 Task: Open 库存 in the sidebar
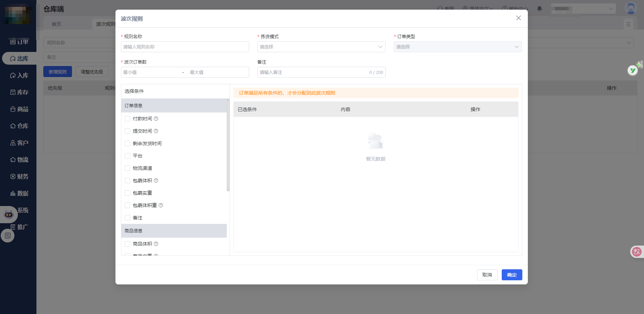pyautogui.click(x=19, y=92)
